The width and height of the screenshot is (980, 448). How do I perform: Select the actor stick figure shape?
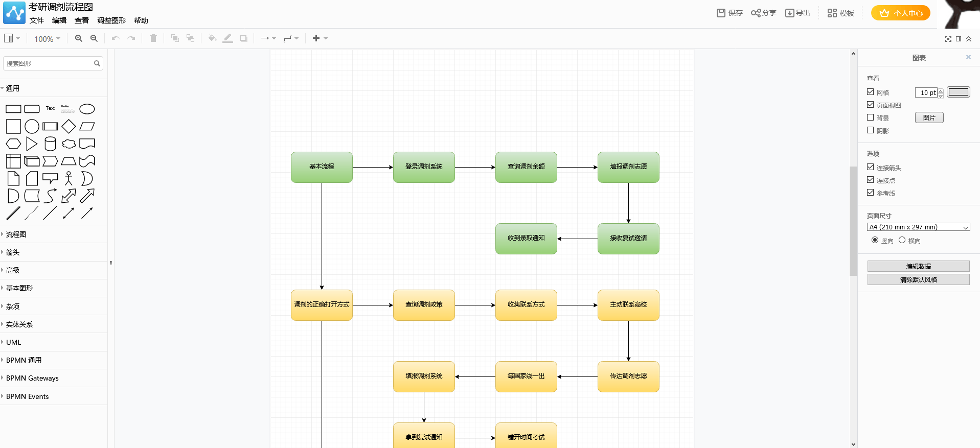(69, 178)
